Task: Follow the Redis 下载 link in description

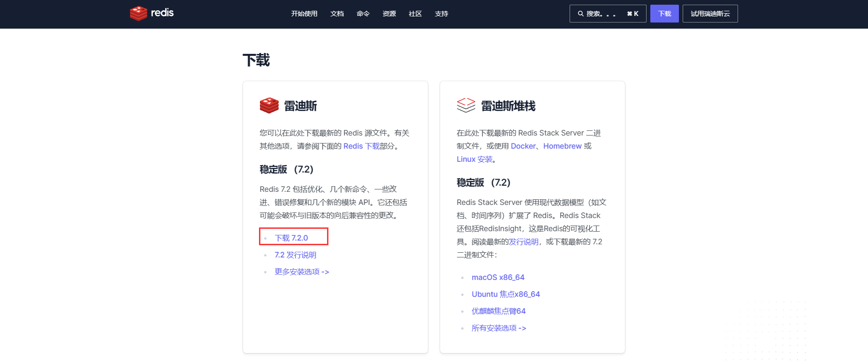Action: pyautogui.click(x=361, y=146)
